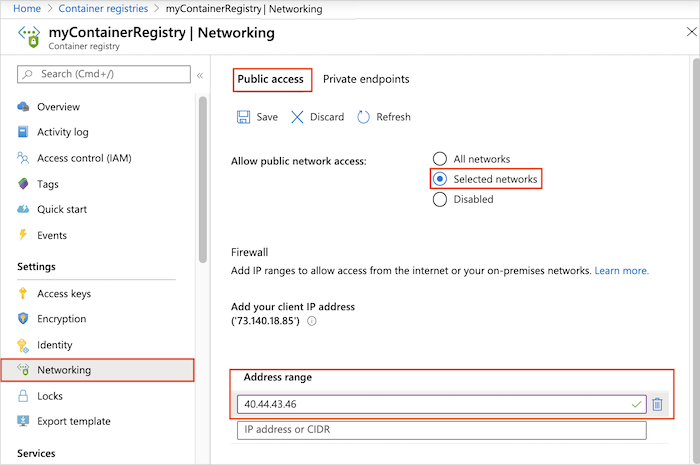Click the Locks padlock icon
The image size is (700, 465).
point(23,396)
